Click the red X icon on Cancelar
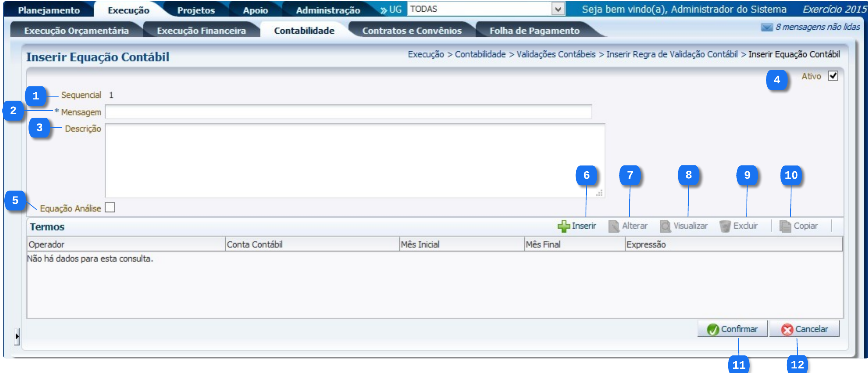Viewport: 868px width, 373px height. pyautogui.click(x=787, y=329)
